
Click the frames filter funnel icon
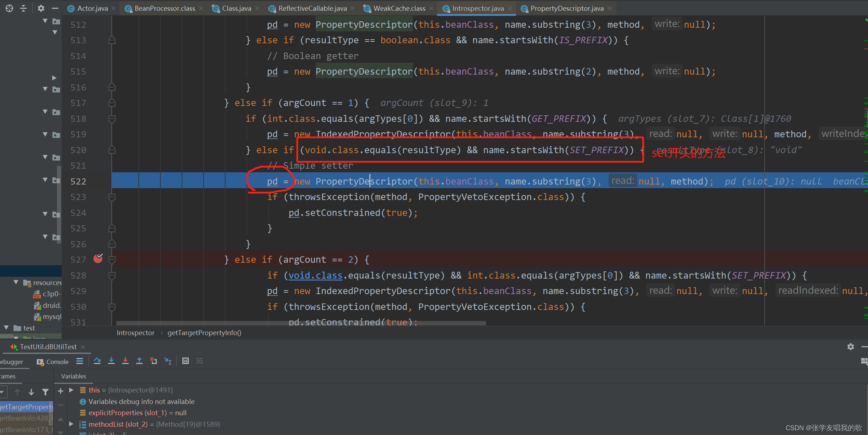pos(45,392)
